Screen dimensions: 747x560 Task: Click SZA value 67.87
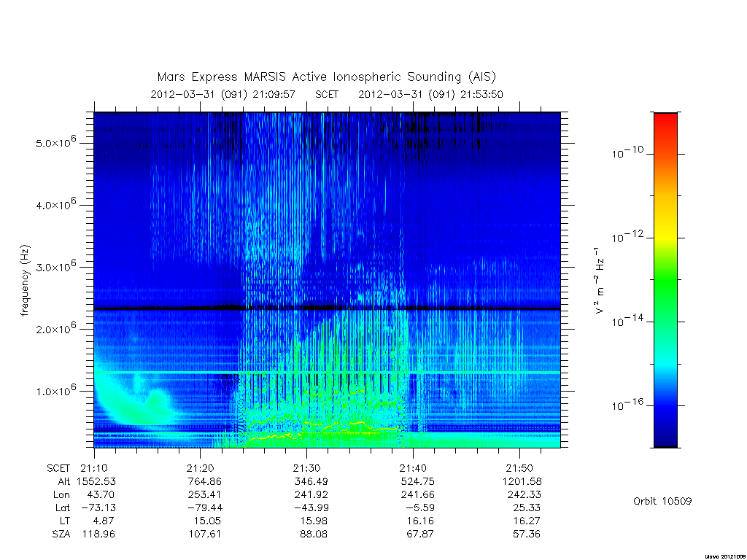coord(419,534)
